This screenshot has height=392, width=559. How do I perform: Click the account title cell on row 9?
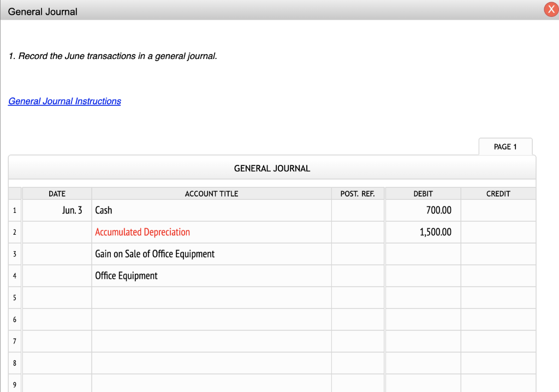pyautogui.click(x=211, y=384)
